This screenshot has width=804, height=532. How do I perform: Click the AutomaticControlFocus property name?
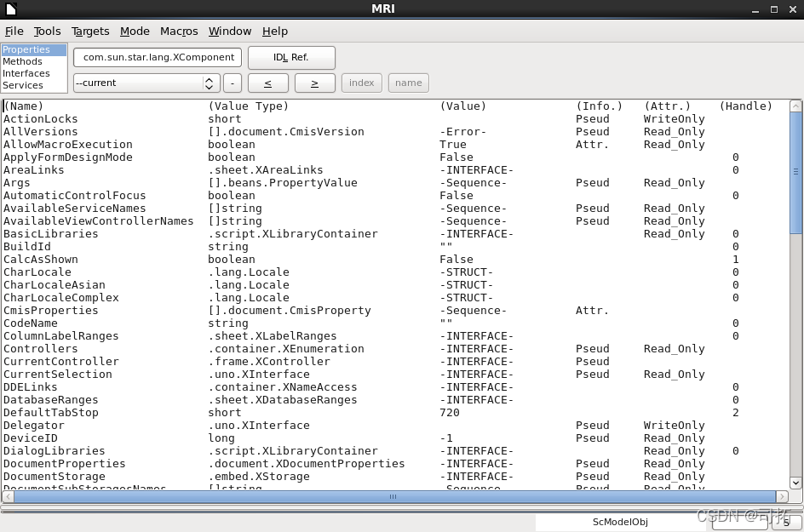point(74,196)
